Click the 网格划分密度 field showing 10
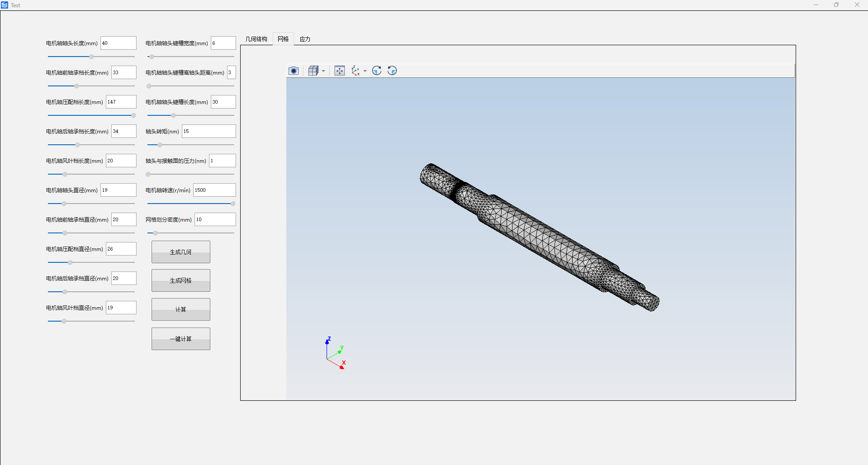This screenshot has width=868, height=465. click(x=215, y=219)
